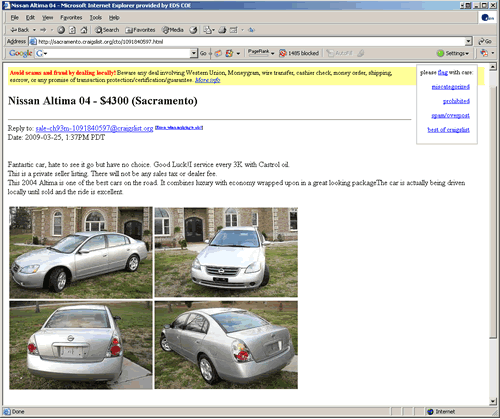The width and height of the screenshot is (500, 419).
Task: Flag post as best of craigslist
Action: tap(449, 130)
